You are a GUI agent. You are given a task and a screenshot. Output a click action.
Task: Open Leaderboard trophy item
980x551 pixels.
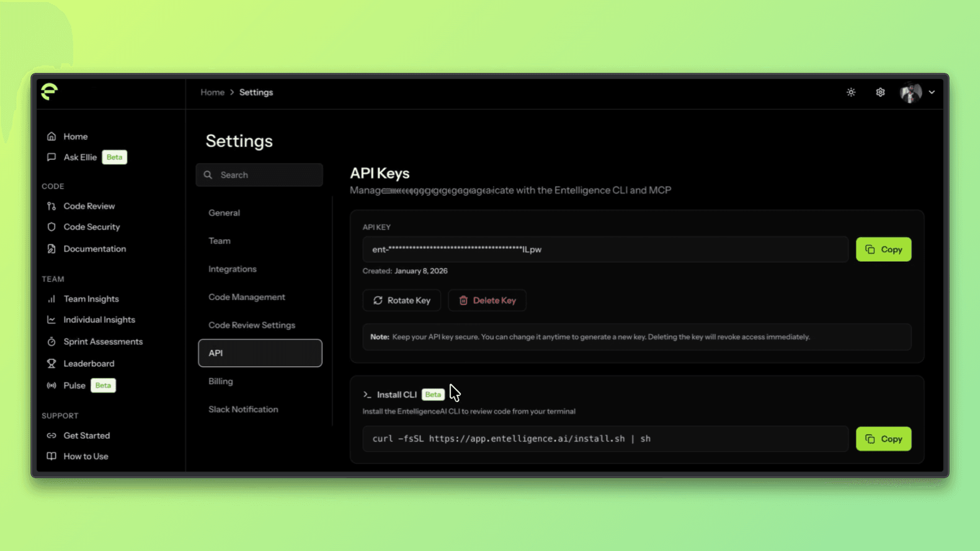coord(89,364)
